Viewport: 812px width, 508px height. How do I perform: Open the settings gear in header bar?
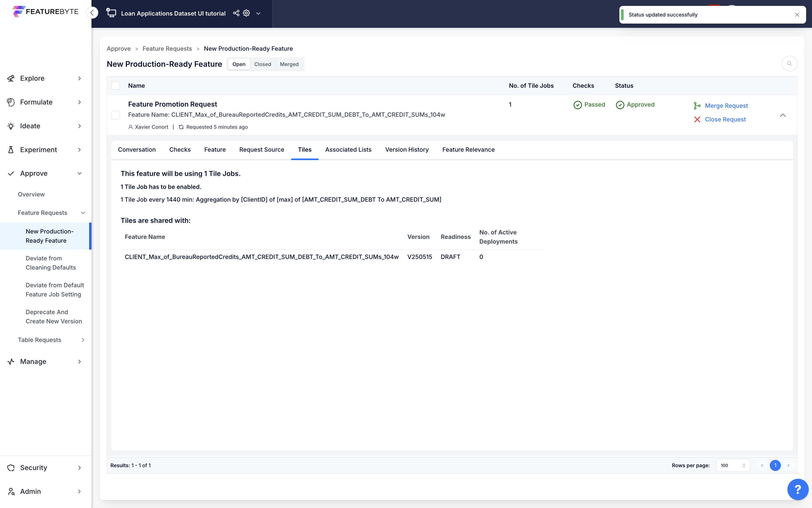tap(246, 13)
